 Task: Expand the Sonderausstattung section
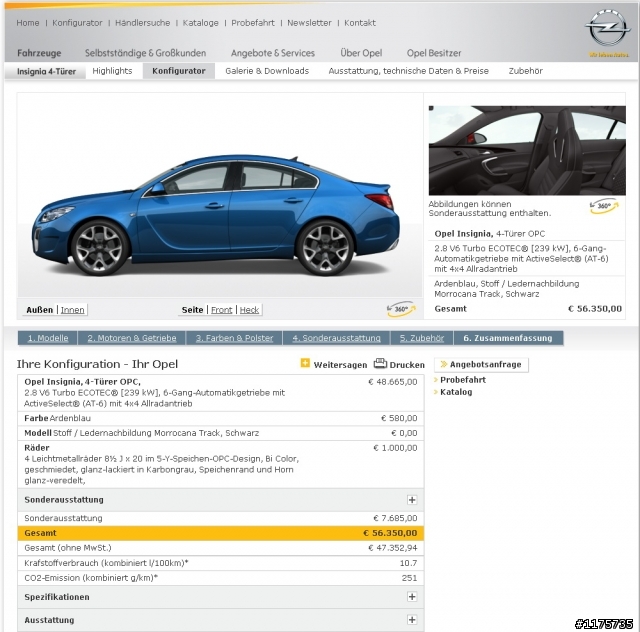click(412, 500)
